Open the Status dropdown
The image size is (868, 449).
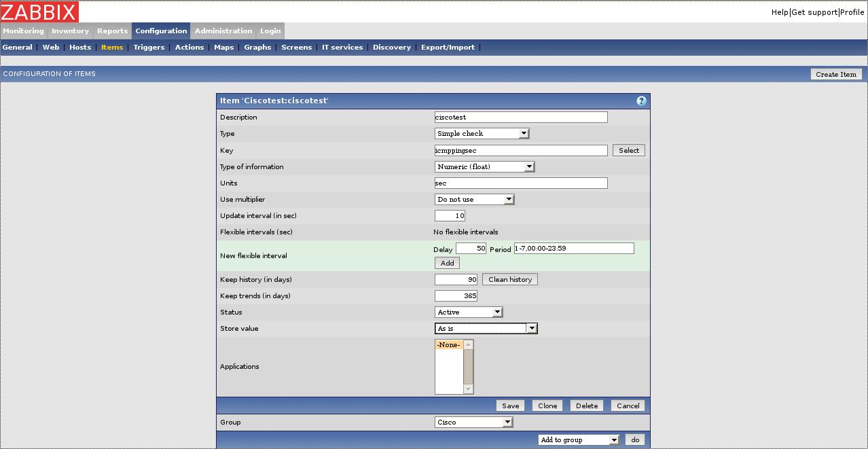(468, 312)
